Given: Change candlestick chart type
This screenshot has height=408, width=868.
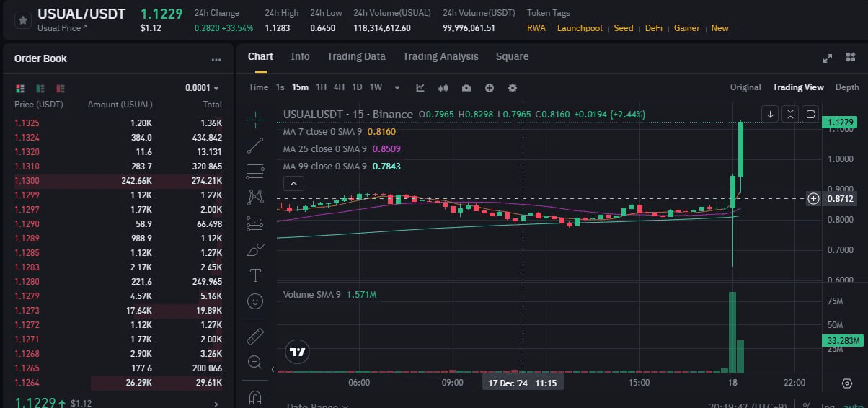Looking at the screenshot, I should tap(443, 88).
